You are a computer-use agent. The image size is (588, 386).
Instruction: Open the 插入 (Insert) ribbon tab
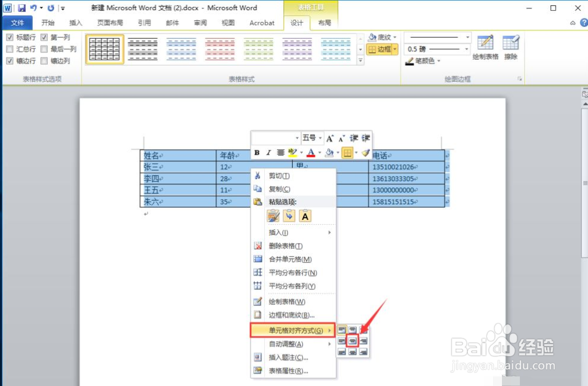click(x=76, y=23)
